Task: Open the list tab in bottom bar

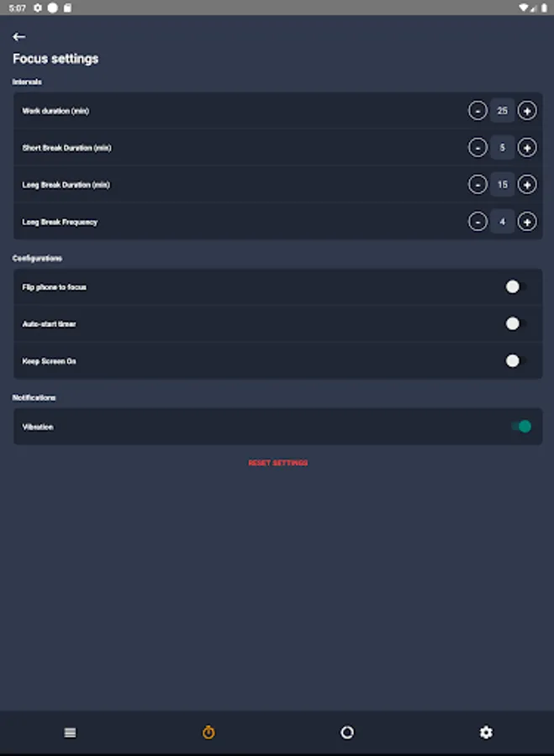Action: tap(70, 732)
